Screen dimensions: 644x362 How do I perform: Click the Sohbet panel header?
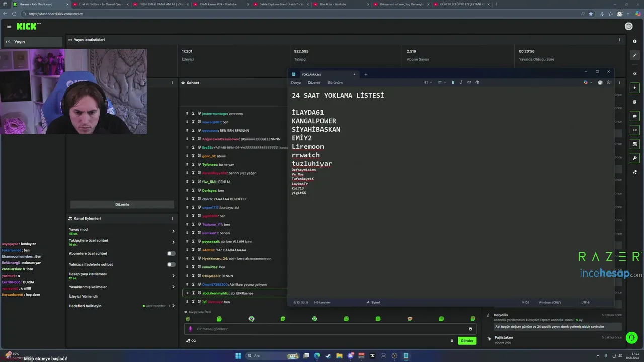click(x=193, y=83)
